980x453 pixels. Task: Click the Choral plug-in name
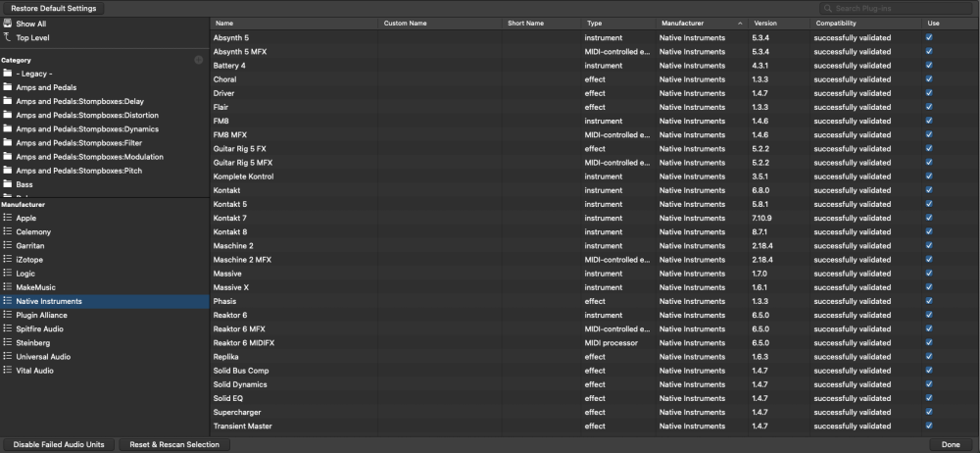point(224,79)
